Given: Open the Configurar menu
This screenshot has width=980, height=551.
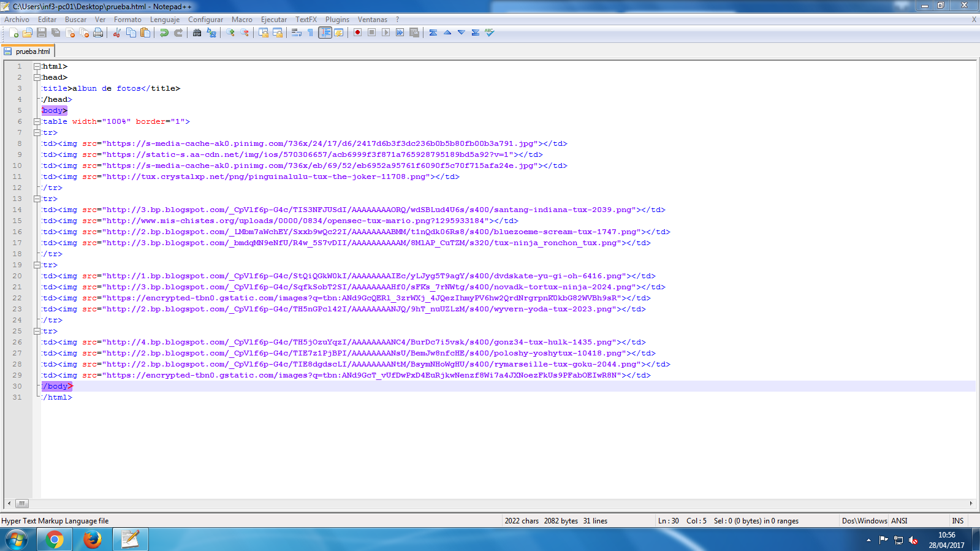Looking at the screenshot, I should 206,20.
